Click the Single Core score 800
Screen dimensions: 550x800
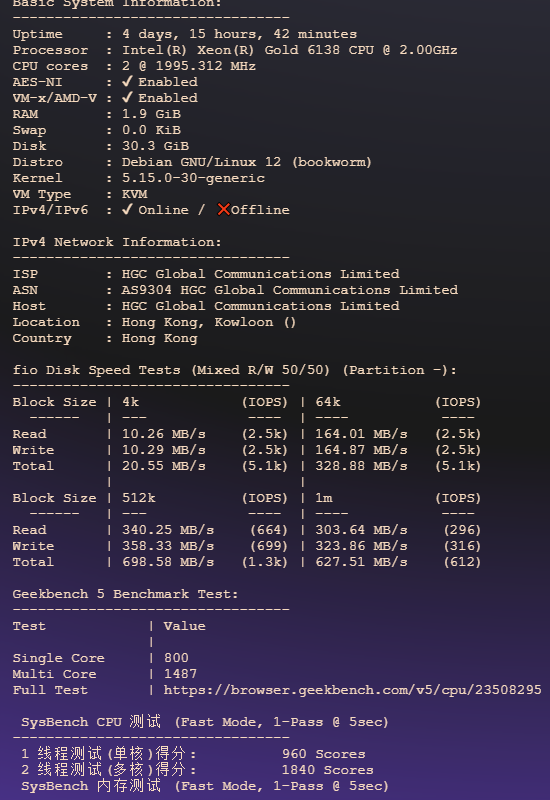point(176,658)
